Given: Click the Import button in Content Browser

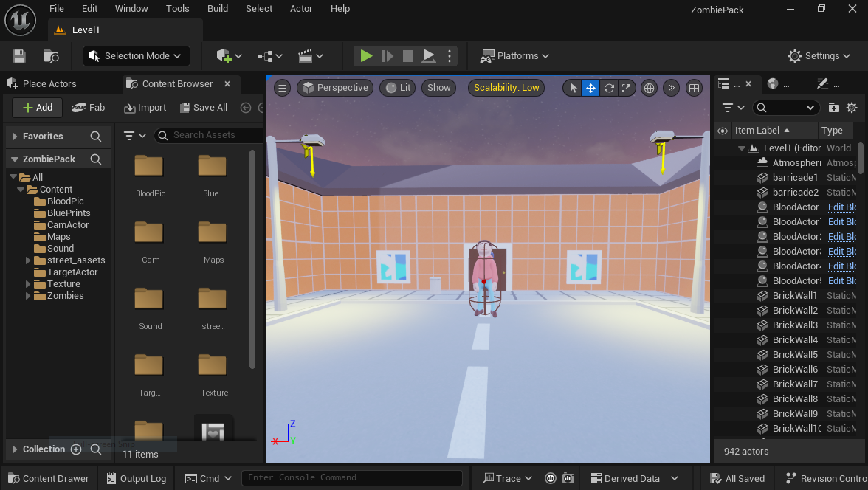Looking at the screenshot, I should click(145, 108).
